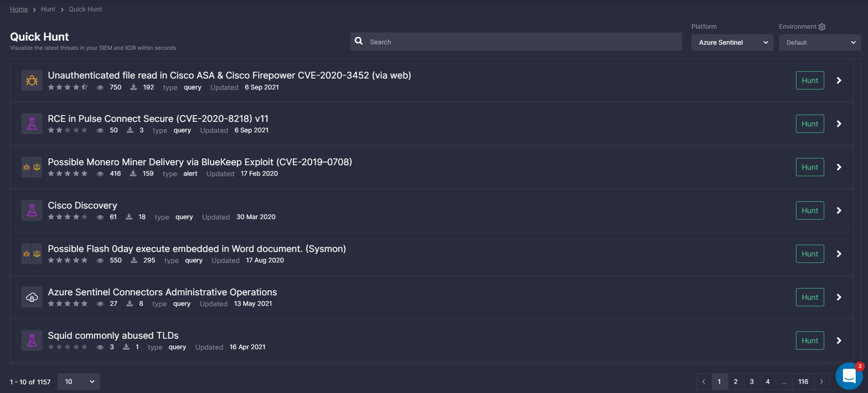868x393 pixels.
Task: Click download icon on Cisco Discovery row
Action: (x=129, y=217)
